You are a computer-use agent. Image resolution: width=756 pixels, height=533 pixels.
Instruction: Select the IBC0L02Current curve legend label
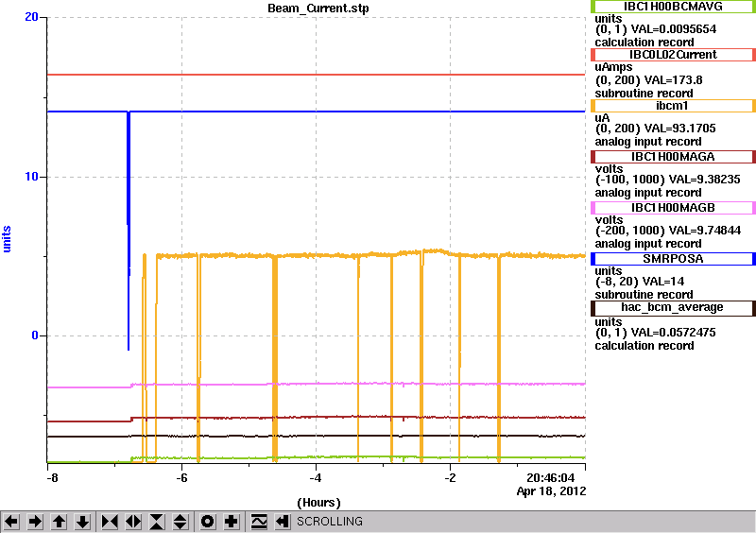click(673, 55)
